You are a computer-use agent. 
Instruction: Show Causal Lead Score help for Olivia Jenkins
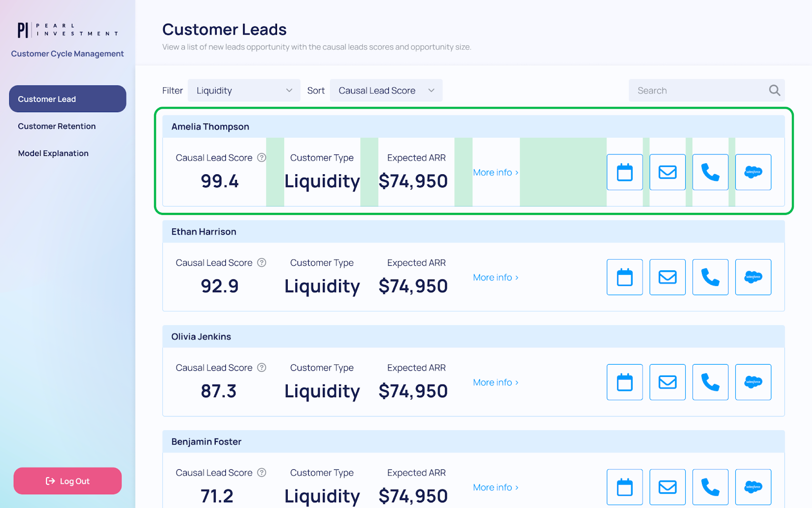pos(261,367)
